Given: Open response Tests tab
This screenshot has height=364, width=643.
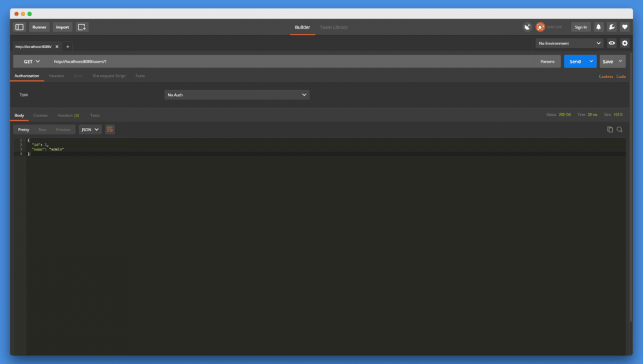Looking at the screenshot, I should [x=95, y=115].
